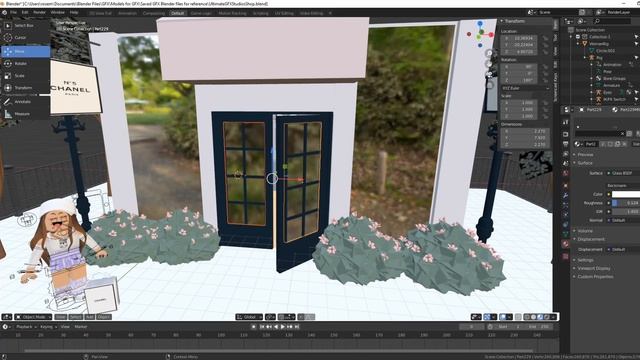Click the material Color swatch
Viewport: 640px width, 360px height.
click(626, 194)
